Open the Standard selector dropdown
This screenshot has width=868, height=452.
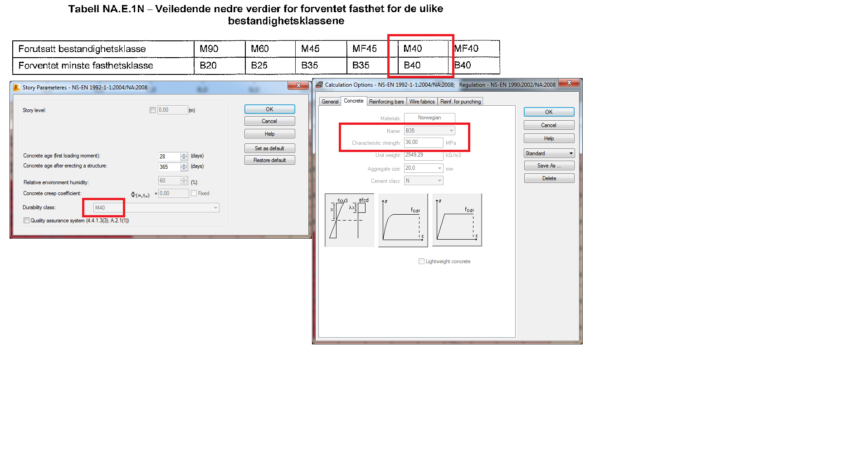pyautogui.click(x=571, y=153)
